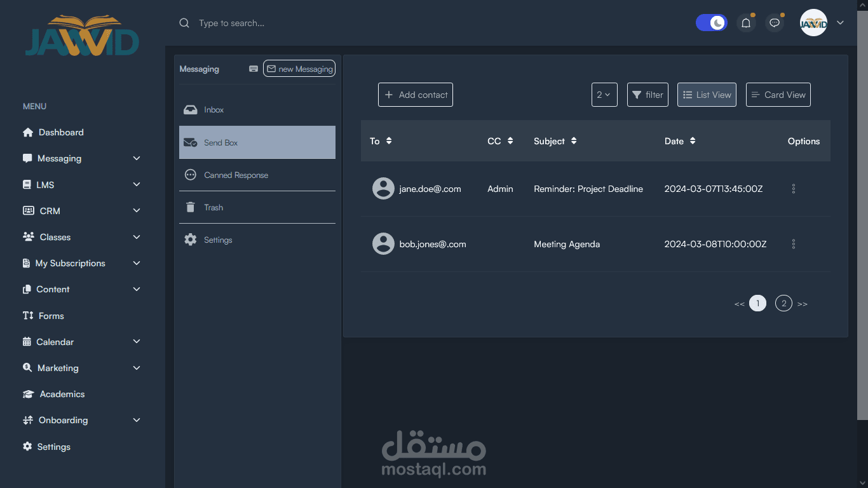Screen dimensions: 868x488
Task: Select page 1 in pagination
Action: coord(757,304)
